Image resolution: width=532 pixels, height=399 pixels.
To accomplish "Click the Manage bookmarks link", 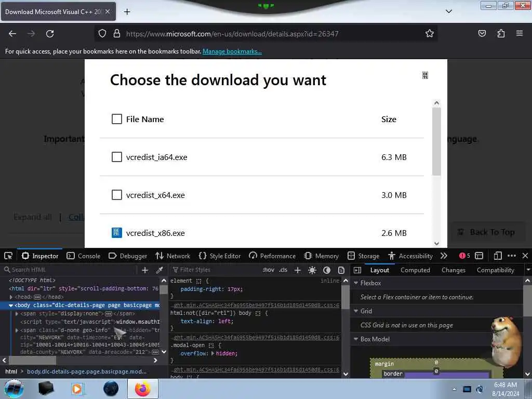I will click(x=232, y=51).
